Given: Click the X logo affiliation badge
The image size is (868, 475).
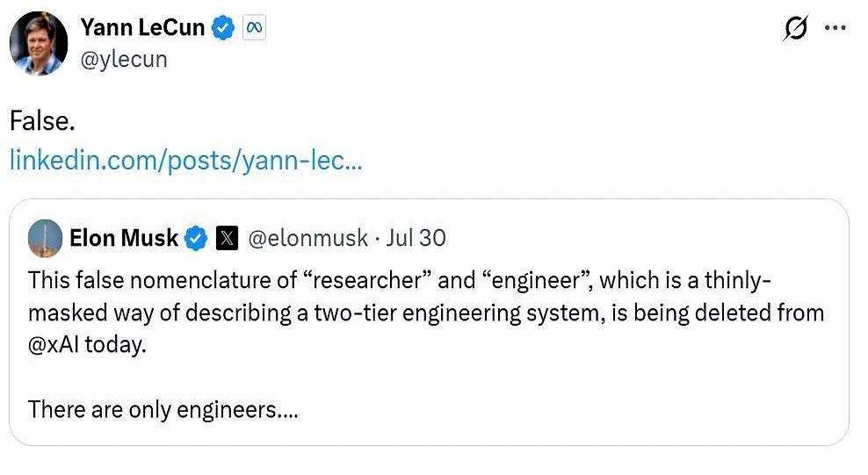Looking at the screenshot, I should pos(228,238).
